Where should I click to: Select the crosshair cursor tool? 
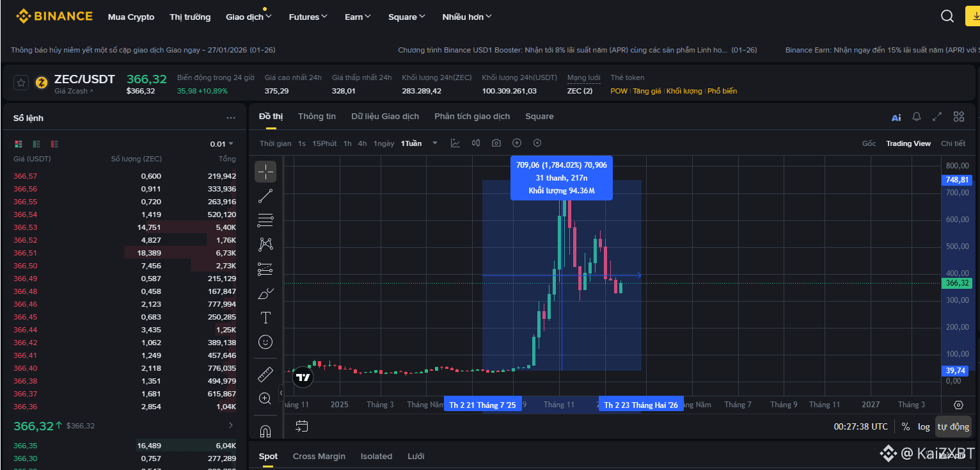tap(265, 171)
